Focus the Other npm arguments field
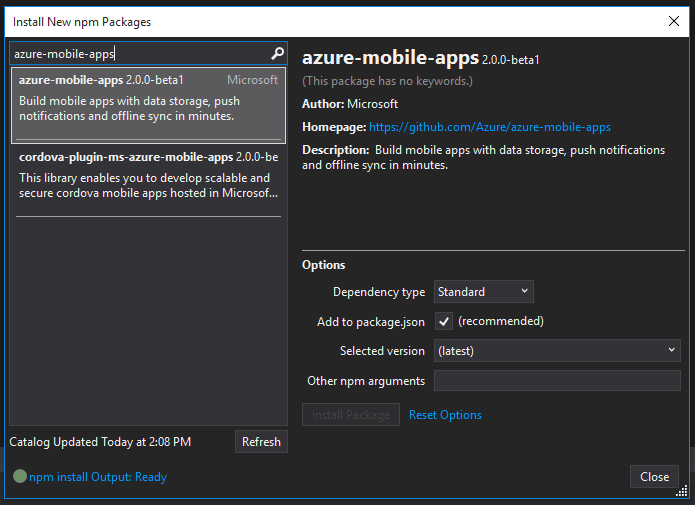695x505 pixels. click(557, 381)
